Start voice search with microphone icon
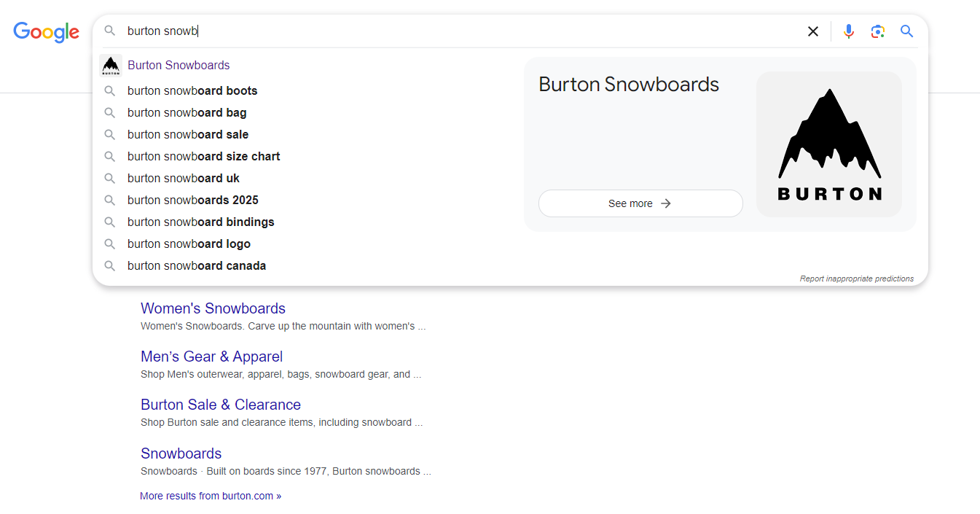 click(849, 31)
